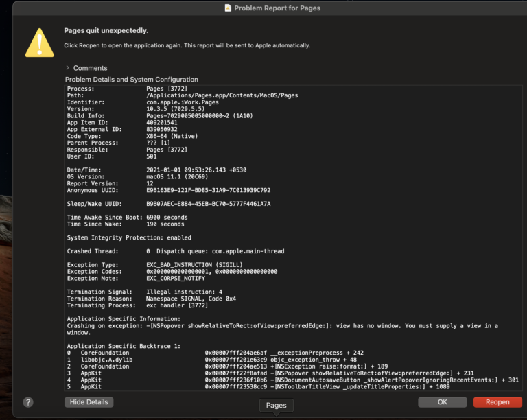The height and width of the screenshot is (420, 527).
Task: Click the 'Problem Details and System Configuration' label
Action: 132,80
